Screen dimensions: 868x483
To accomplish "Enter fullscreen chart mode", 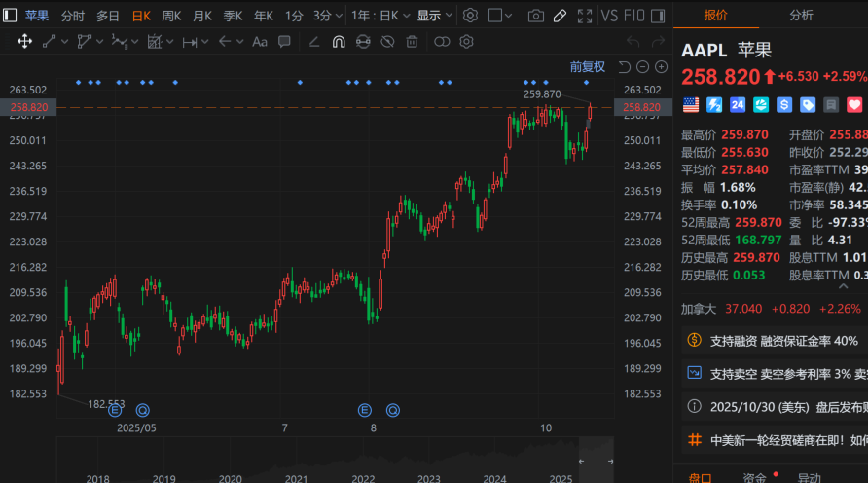I will click(584, 16).
